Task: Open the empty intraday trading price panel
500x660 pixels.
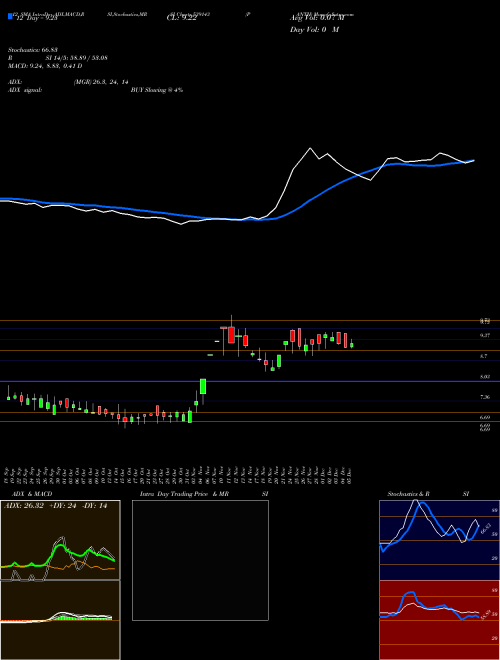Action: (200, 560)
